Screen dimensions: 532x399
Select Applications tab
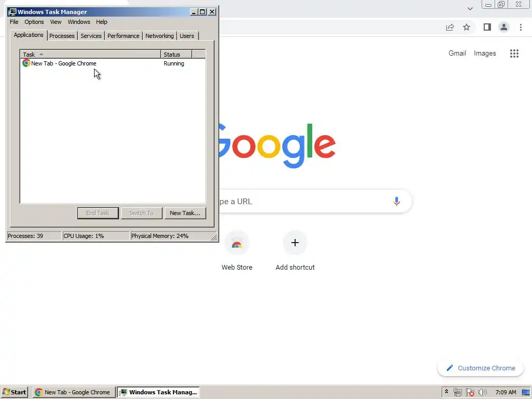(29, 35)
